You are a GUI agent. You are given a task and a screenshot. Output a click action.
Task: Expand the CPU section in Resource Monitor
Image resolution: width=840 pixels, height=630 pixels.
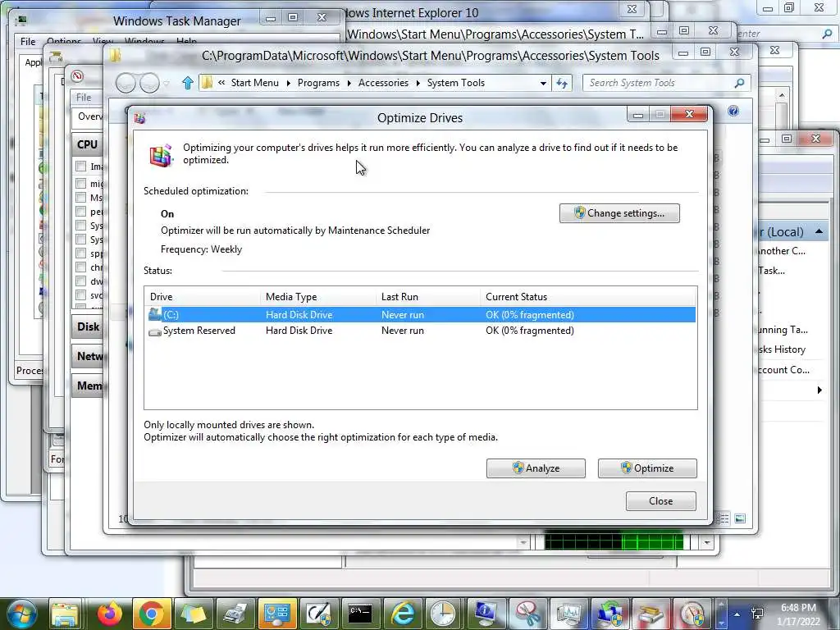tap(87, 144)
